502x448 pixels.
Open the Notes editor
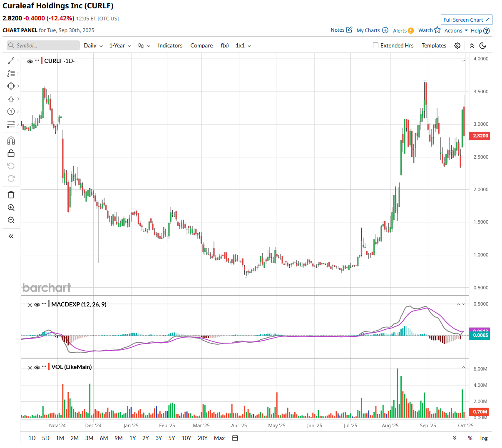(341, 30)
